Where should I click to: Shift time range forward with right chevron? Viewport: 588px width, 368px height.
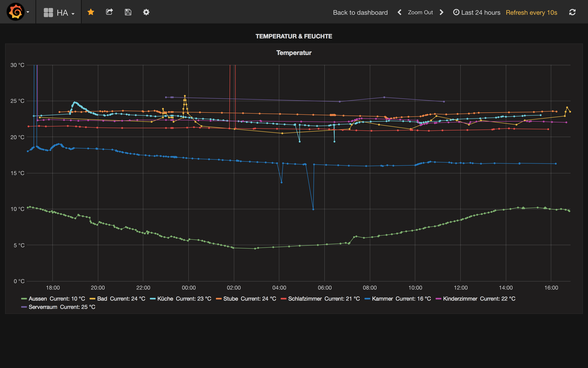[x=442, y=12]
